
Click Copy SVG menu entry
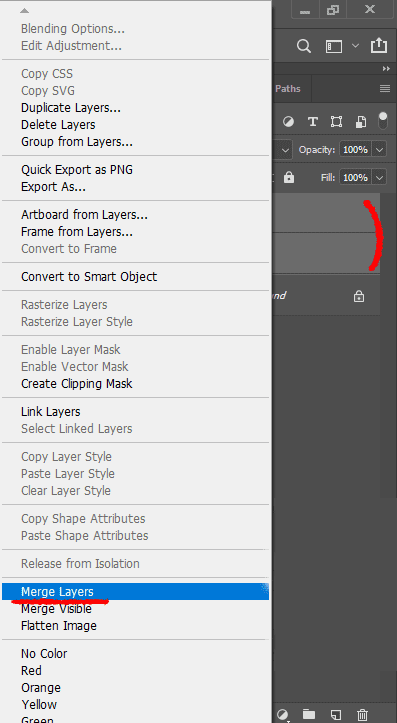point(48,91)
